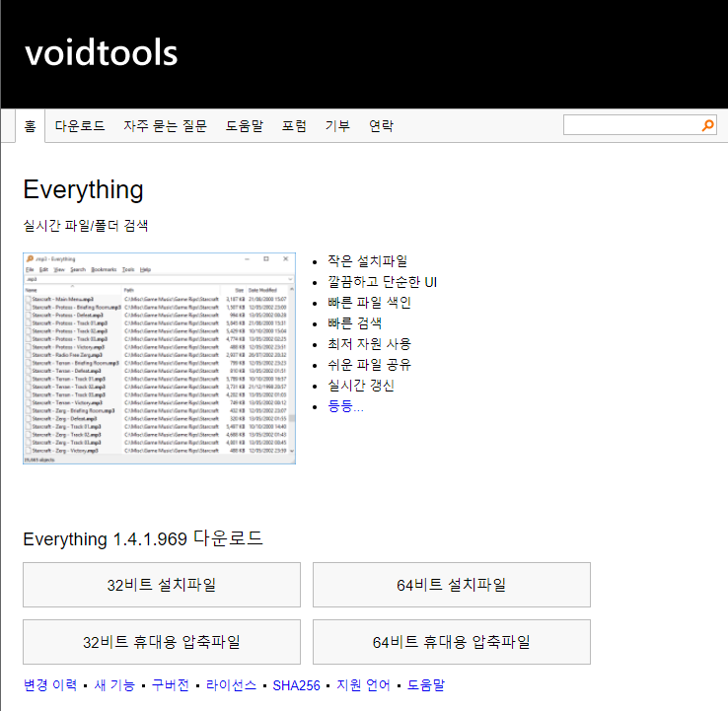Click the 최저 자원 사용 bullet text

pos(370,344)
